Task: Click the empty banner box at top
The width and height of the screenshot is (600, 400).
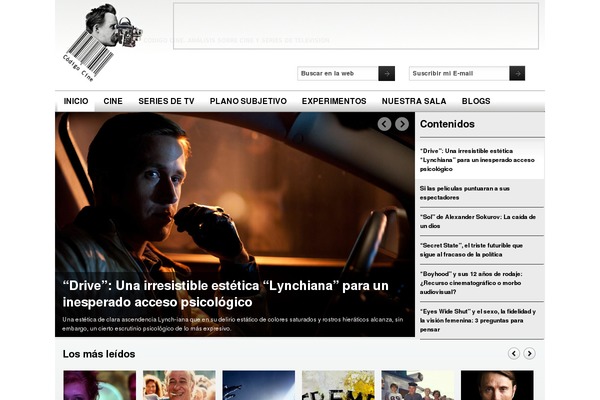Action: pos(356,26)
